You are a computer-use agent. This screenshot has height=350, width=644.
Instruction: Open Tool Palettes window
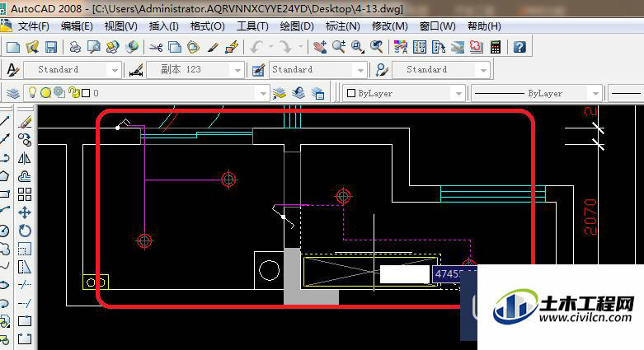coord(438,47)
